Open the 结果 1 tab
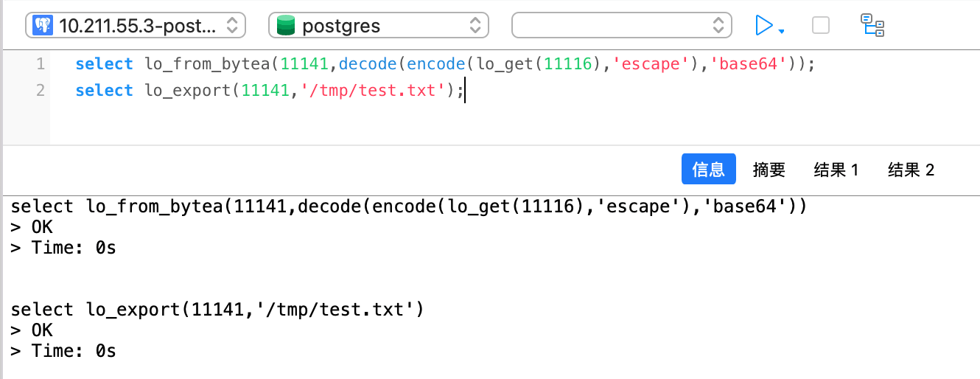Viewport: 980px width, 379px height. pyautogui.click(x=836, y=170)
